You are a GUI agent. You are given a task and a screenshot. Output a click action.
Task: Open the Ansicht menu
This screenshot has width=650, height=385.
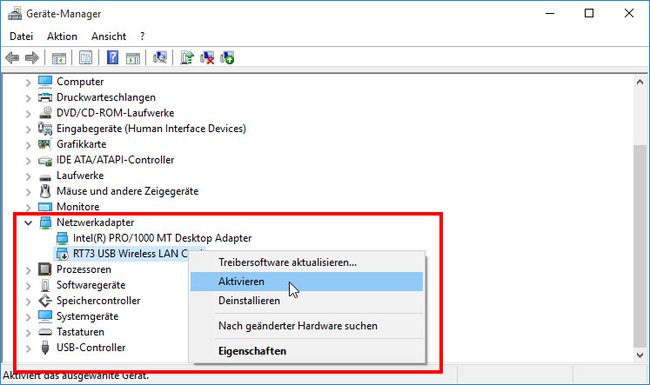[x=109, y=36]
